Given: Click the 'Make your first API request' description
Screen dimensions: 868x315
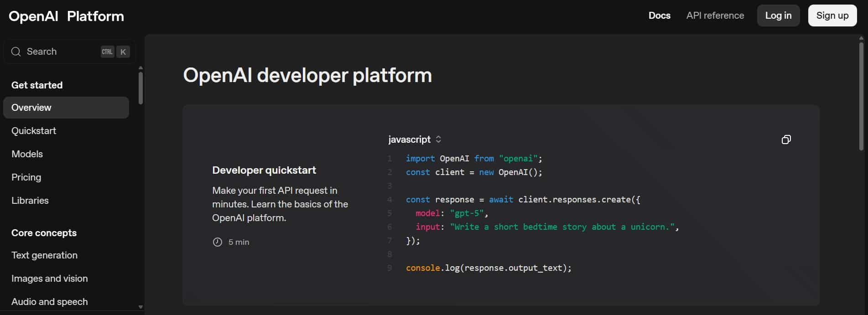Looking at the screenshot, I should (280, 204).
